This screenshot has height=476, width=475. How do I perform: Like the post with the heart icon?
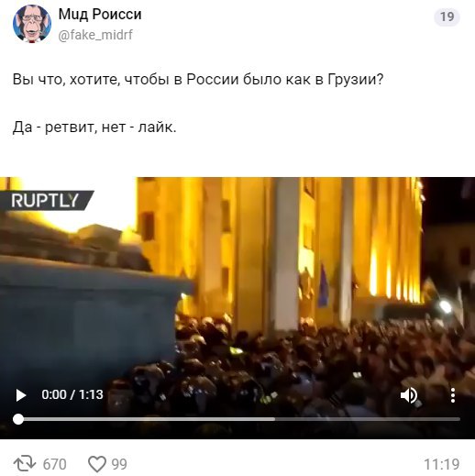click(97, 464)
